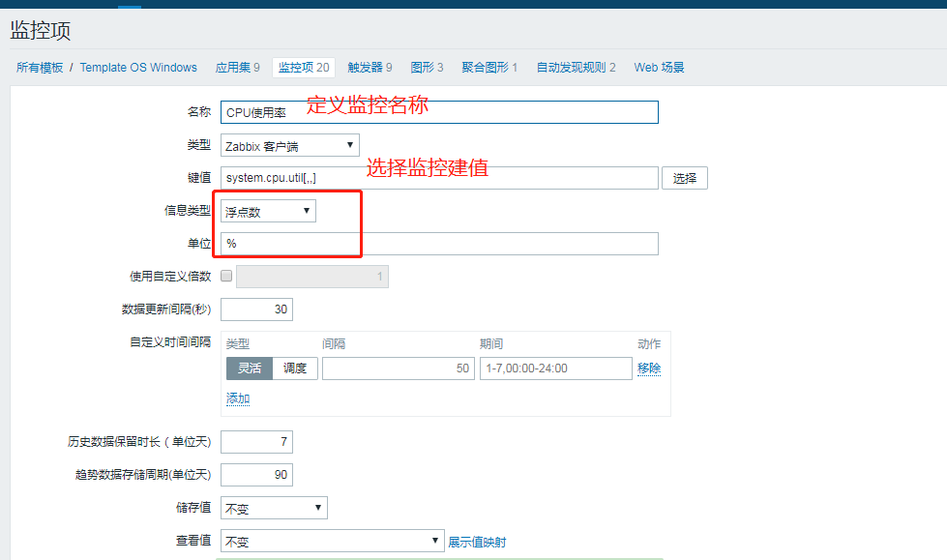
Task: Select the 调度 interval type
Action: point(295,368)
